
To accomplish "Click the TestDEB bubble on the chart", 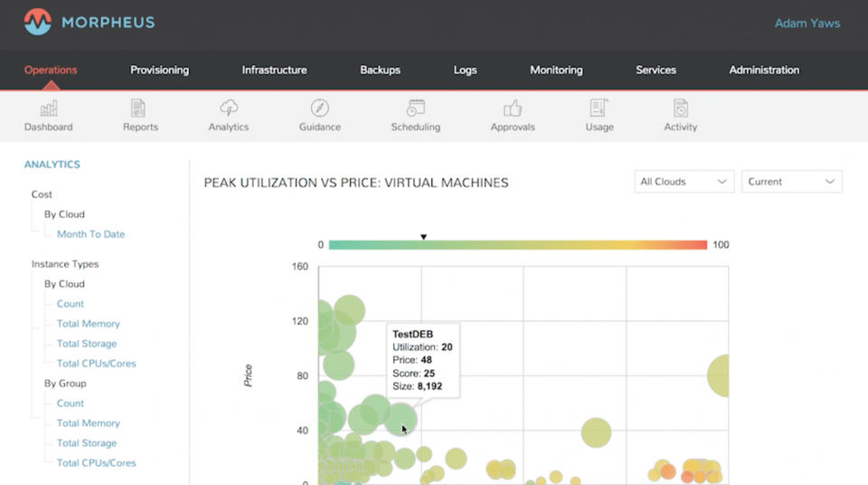I will 401,420.
